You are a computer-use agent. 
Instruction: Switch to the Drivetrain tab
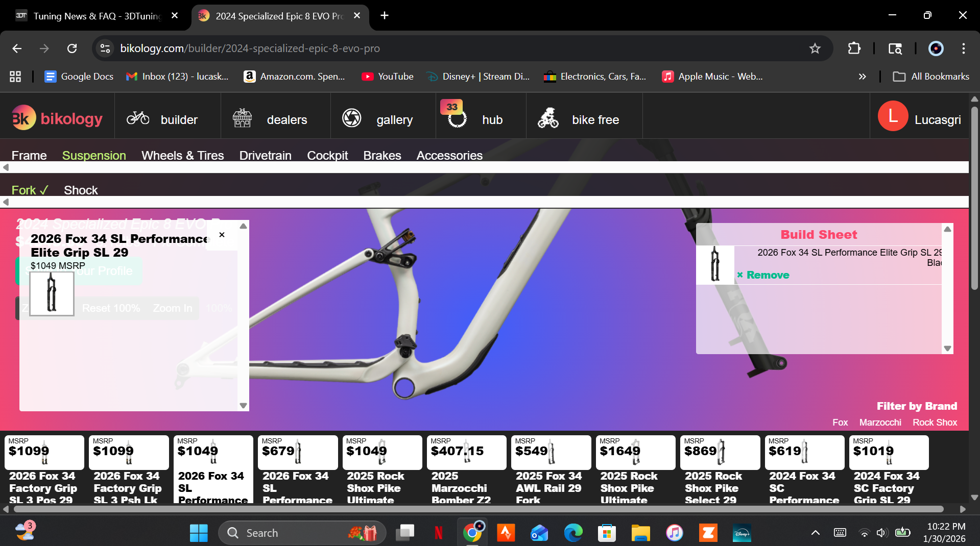pyautogui.click(x=265, y=156)
